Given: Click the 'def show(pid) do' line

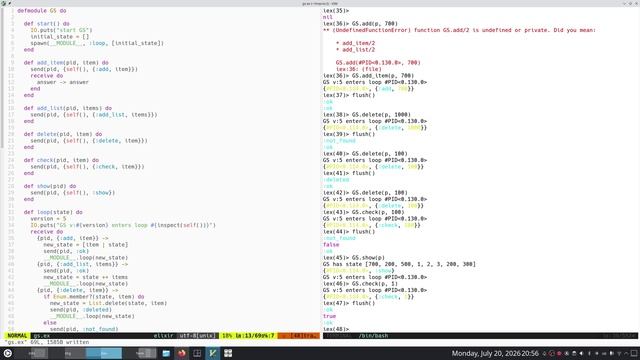Looking at the screenshot, I should (50, 186).
